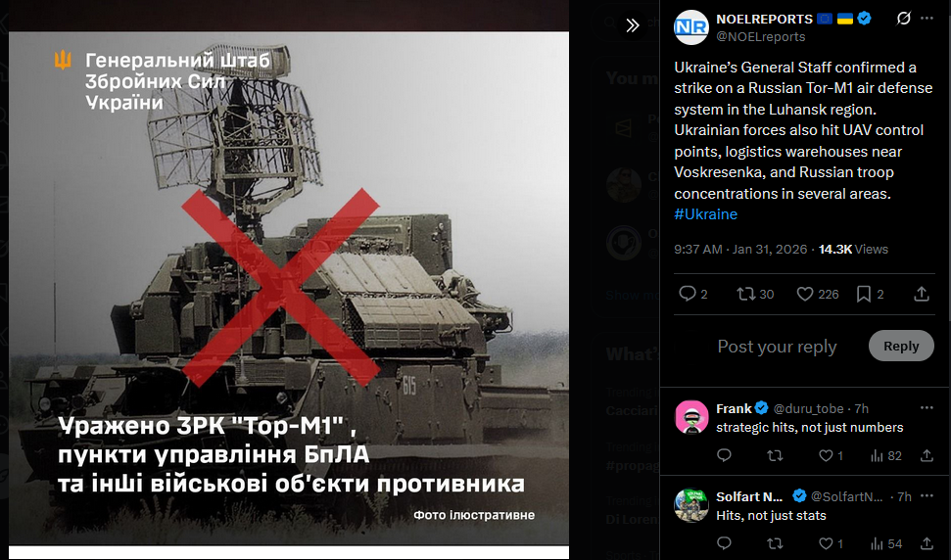Click the Reply button
The image size is (951, 560).
[901, 346]
